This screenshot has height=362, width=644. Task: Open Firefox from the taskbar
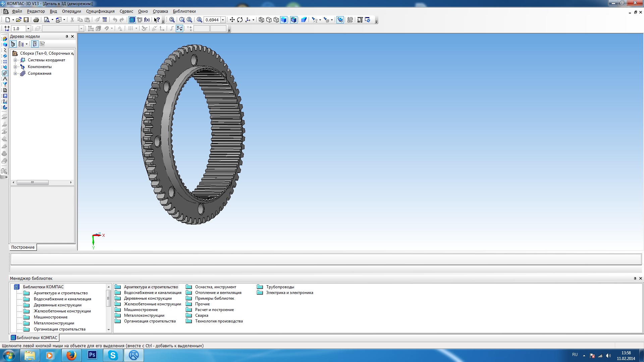(71, 355)
